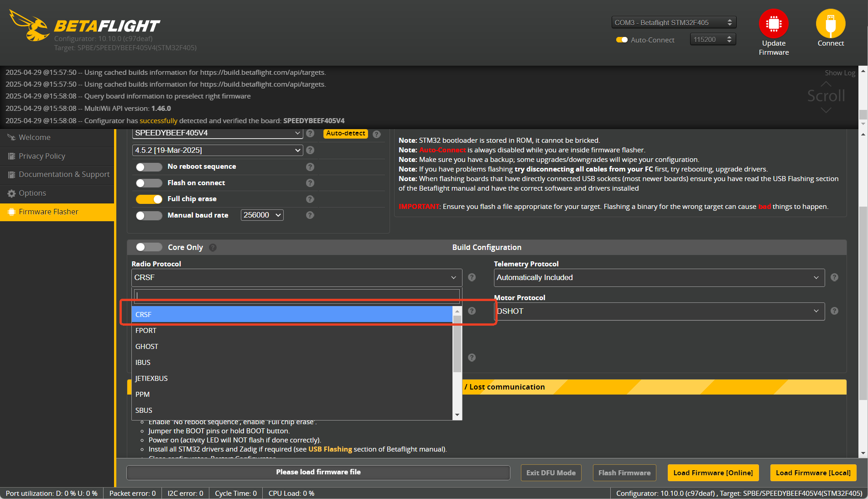Open help for No reboot sequence
Screen dimensions: 868x499
tap(310, 167)
